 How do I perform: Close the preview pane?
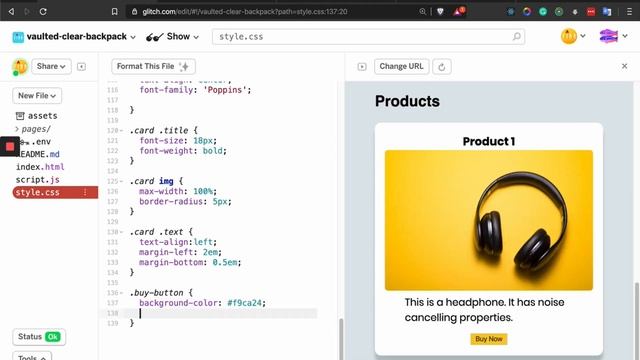[x=624, y=66]
